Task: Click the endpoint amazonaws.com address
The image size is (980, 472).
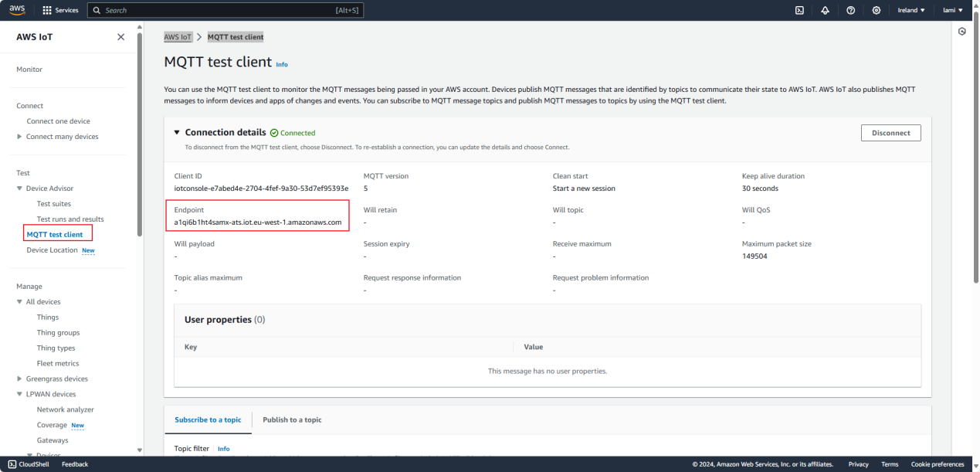Action: pos(258,222)
